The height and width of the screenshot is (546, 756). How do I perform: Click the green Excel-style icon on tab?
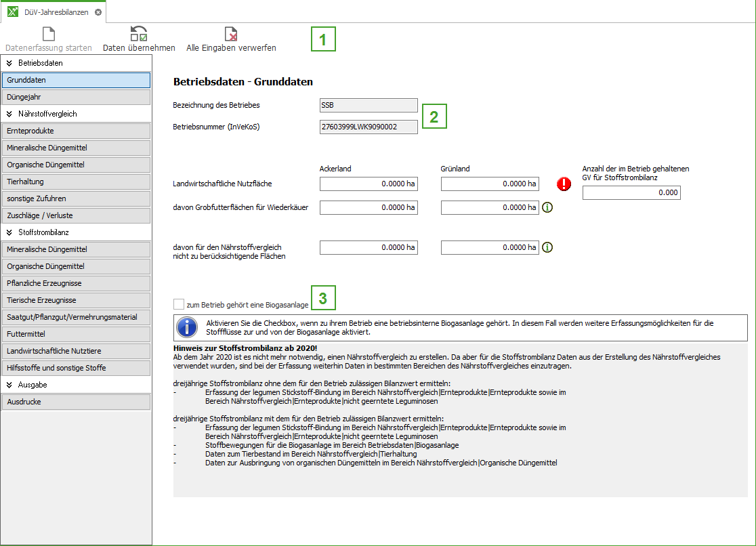coord(13,12)
